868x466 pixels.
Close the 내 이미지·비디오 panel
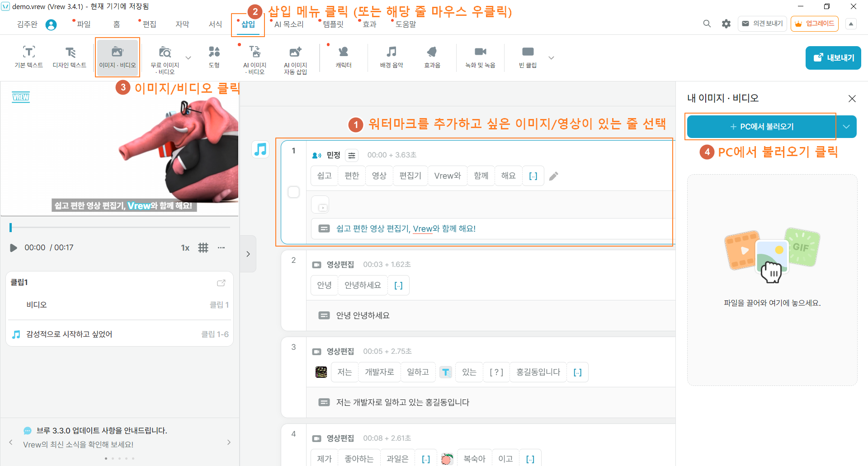click(x=852, y=98)
